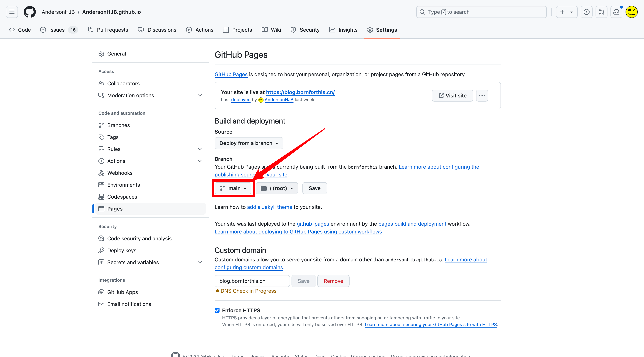Switch to the Code tab
Screen dimensions: 644x357
coord(20,30)
